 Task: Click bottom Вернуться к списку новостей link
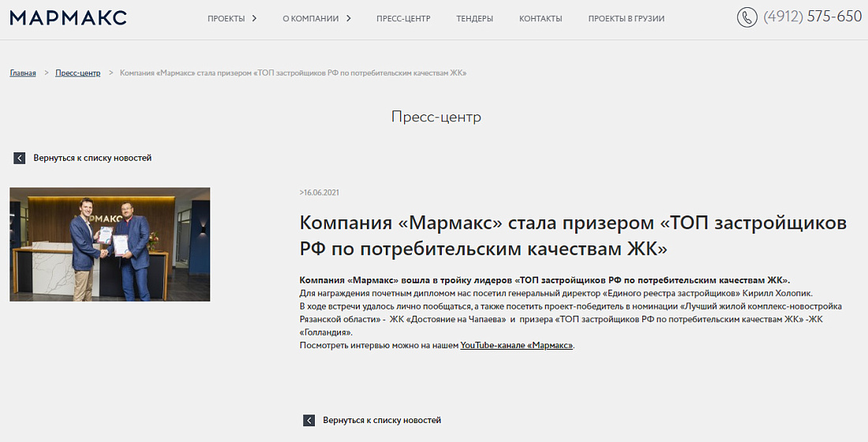[x=382, y=421]
